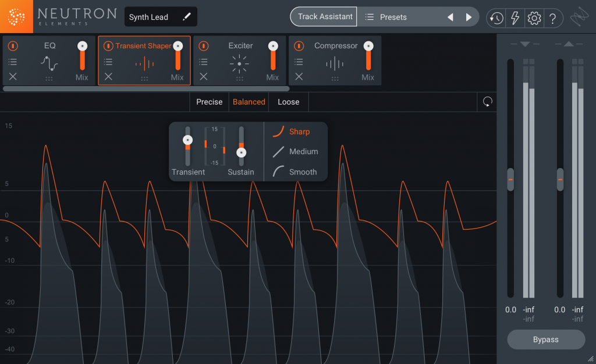
Task: Click the iZotope logo
Action: point(15,16)
